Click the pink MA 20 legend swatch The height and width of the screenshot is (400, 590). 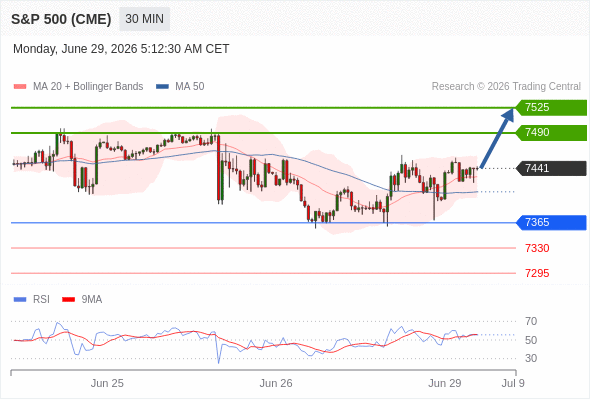20,87
